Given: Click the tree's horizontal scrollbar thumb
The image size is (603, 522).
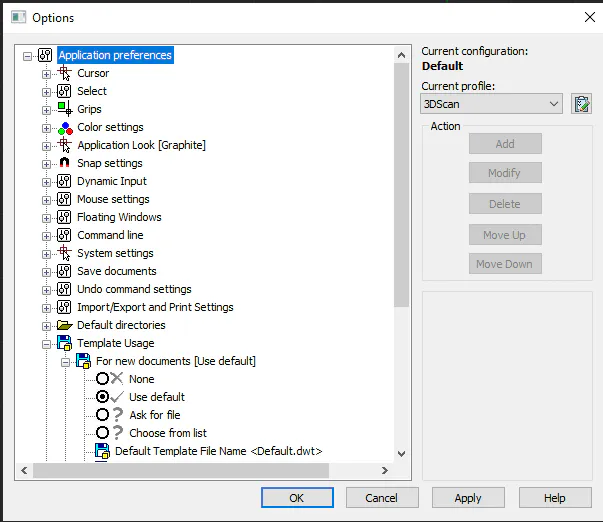Looking at the screenshot, I should [181, 470].
